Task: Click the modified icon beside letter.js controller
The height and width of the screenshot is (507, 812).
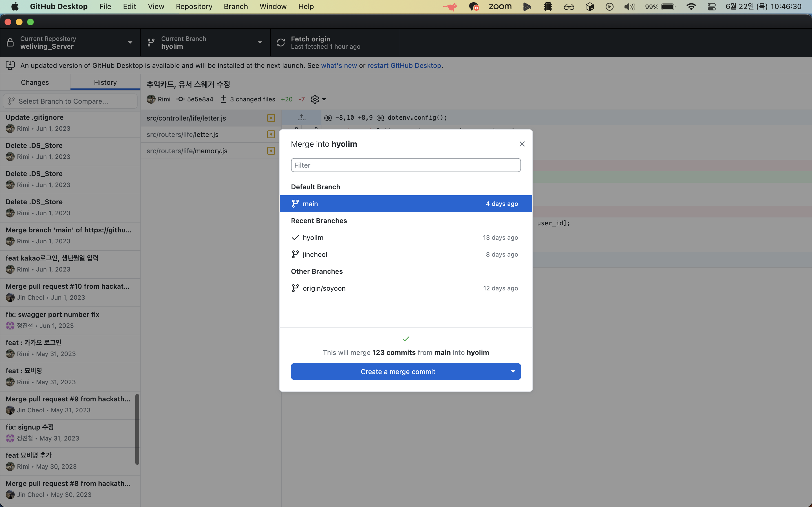Action: [271, 118]
